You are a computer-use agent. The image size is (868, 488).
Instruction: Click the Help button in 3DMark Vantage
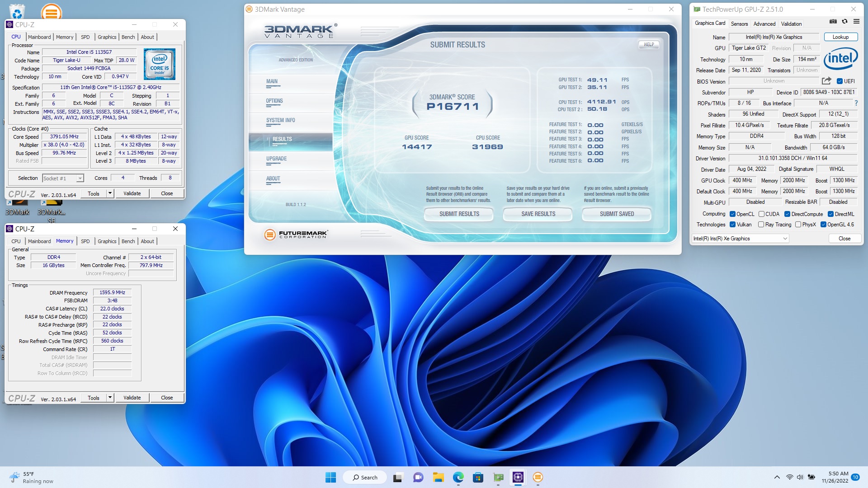[x=649, y=44]
